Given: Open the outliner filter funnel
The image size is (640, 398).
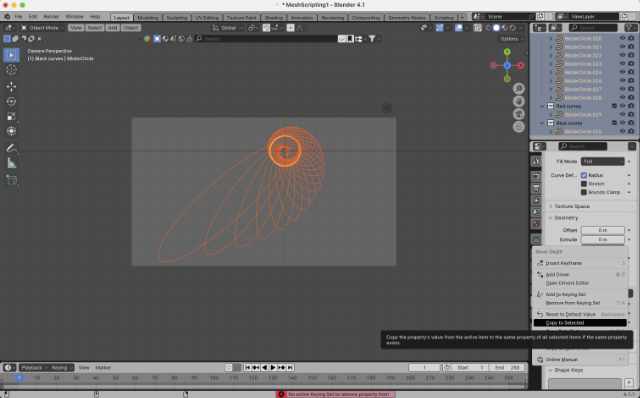Looking at the screenshot, I should 629,28.
